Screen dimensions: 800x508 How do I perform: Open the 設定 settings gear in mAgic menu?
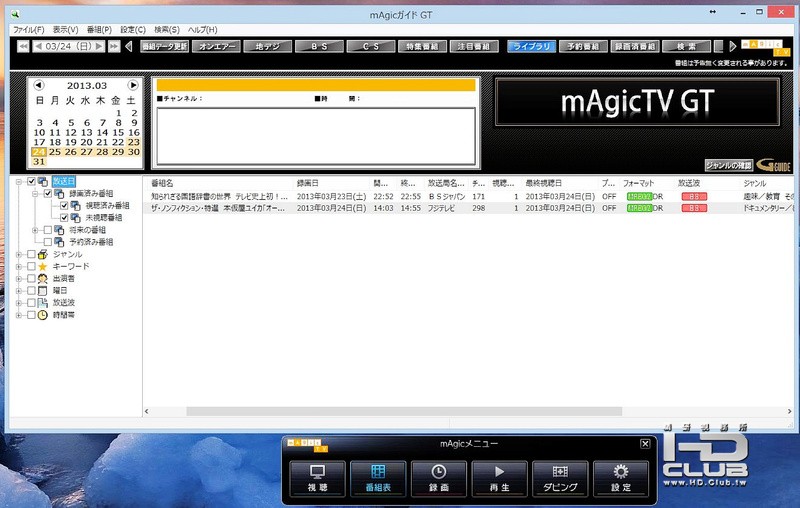(x=621, y=478)
